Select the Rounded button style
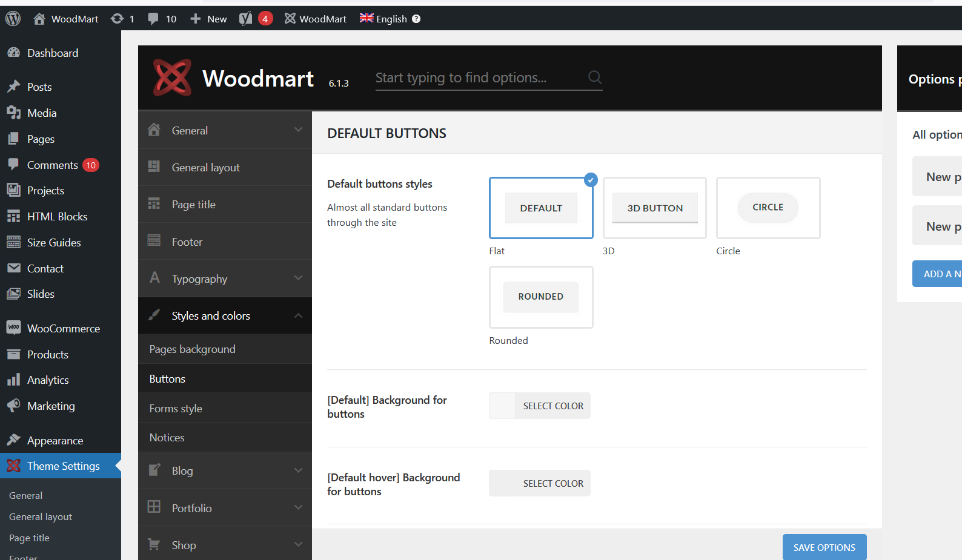This screenshot has width=962, height=560. (x=541, y=297)
